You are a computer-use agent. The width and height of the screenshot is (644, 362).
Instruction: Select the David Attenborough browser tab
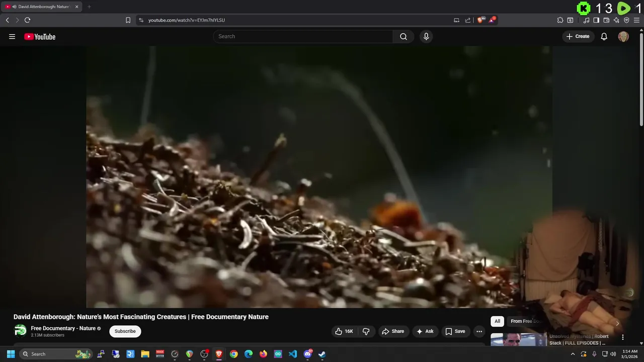tap(42, 7)
